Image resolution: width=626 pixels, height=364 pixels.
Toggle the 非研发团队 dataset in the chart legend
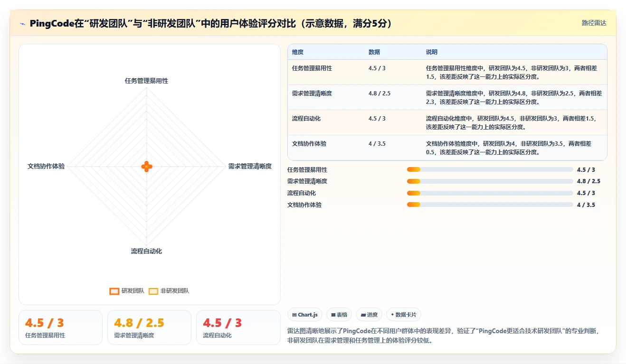click(x=169, y=291)
